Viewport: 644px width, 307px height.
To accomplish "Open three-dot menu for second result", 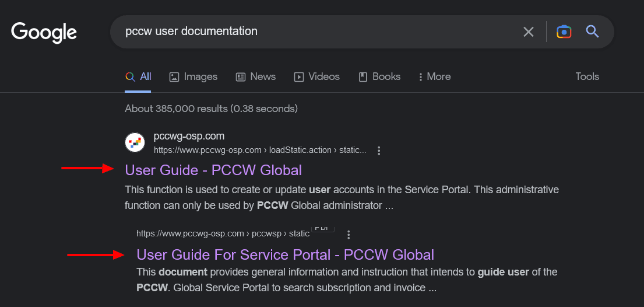I will [349, 235].
